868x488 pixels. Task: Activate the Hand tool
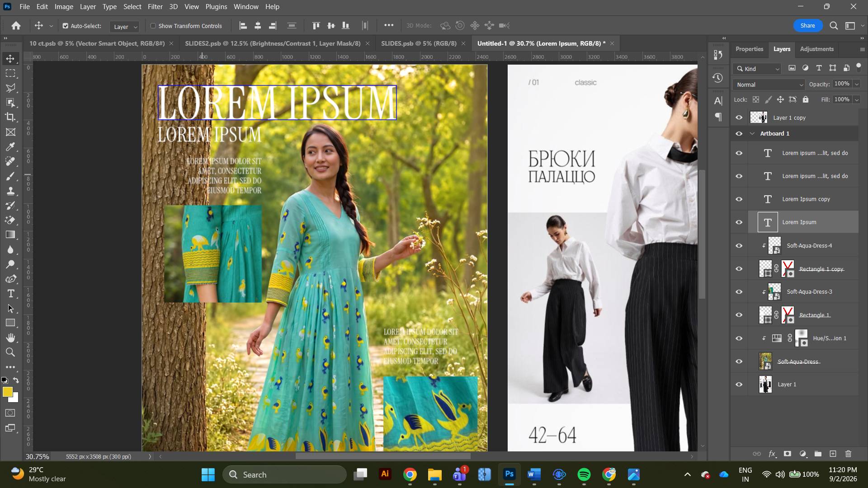[x=10, y=338]
